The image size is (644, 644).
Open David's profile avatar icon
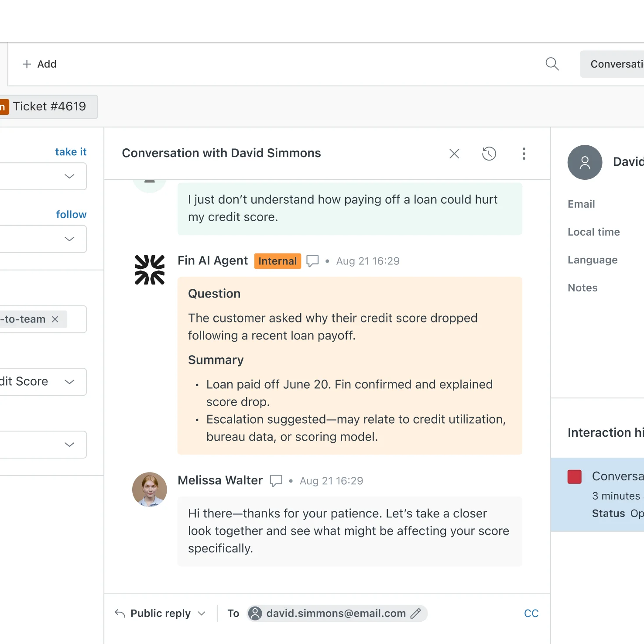coord(584,162)
